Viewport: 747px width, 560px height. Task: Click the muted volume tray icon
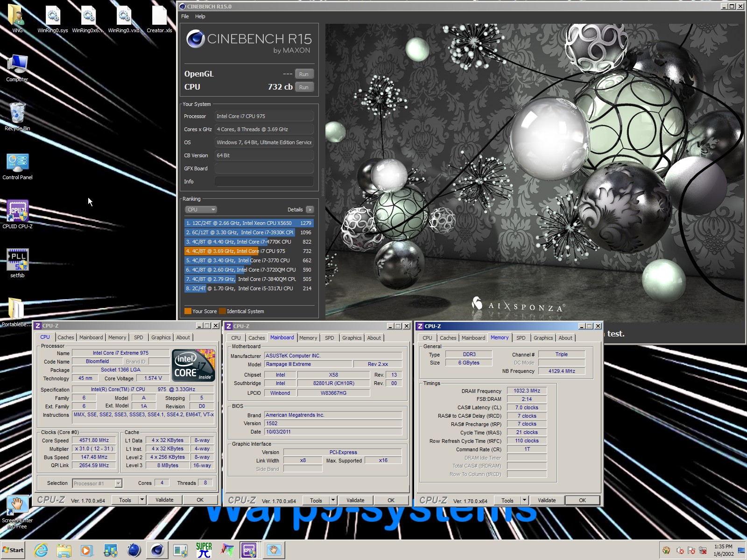coord(680,550)
